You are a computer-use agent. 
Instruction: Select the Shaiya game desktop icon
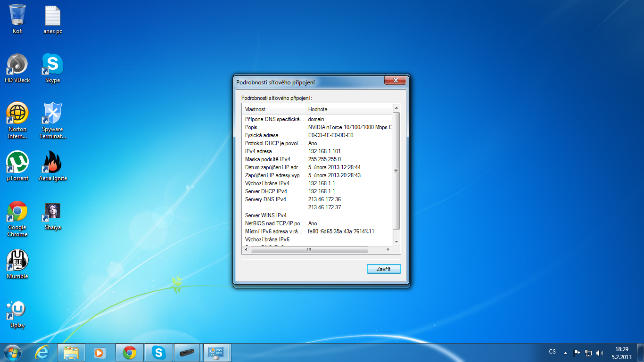click(x=52, y=212)
